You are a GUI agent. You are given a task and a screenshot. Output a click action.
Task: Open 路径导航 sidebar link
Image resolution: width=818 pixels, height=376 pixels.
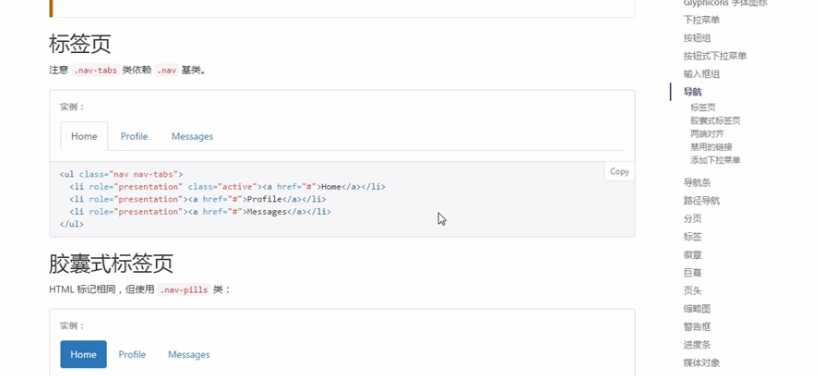pyautogui.click(x=701, y=201)
